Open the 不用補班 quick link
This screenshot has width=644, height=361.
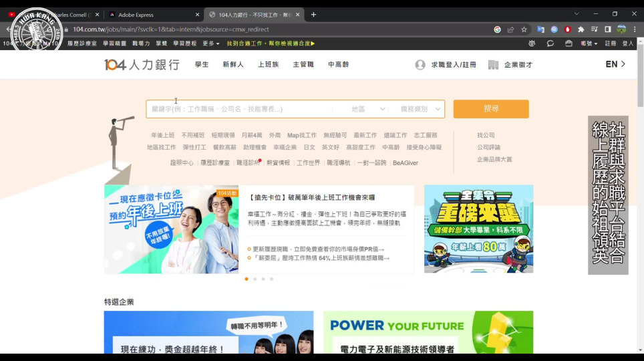tap(192, 135)
